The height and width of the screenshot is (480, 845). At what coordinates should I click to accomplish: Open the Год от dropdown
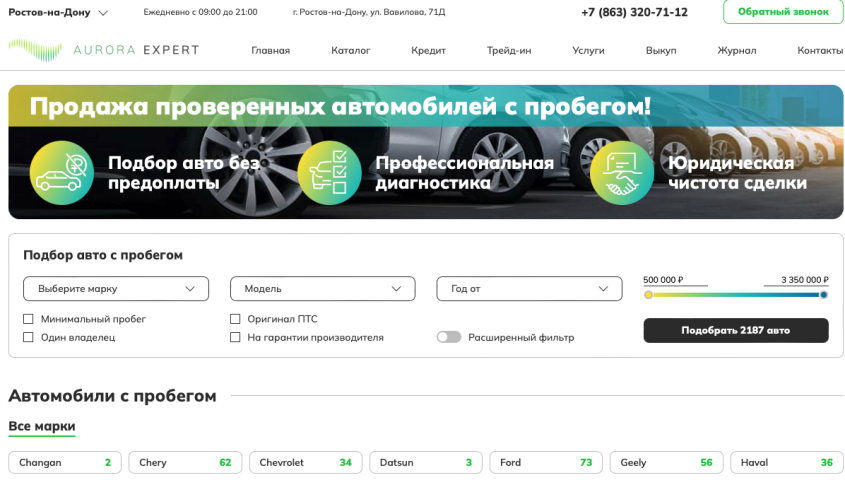click(x=529, y=289)
